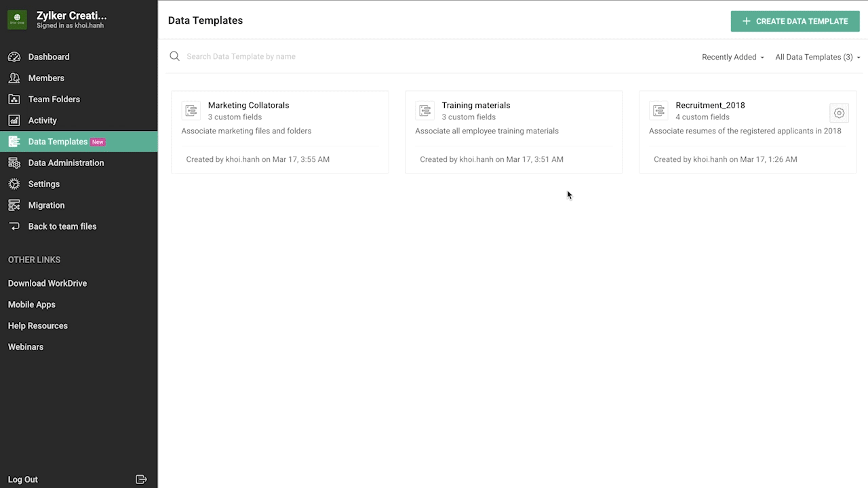
Task: Click the Zylker organization logo
Action: [17, 20]
